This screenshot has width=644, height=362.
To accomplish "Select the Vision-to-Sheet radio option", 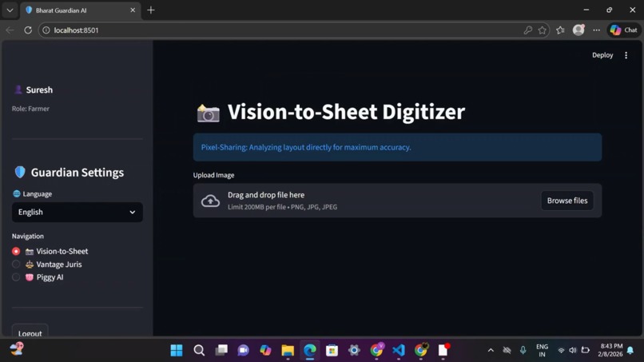I will (16, 251).
